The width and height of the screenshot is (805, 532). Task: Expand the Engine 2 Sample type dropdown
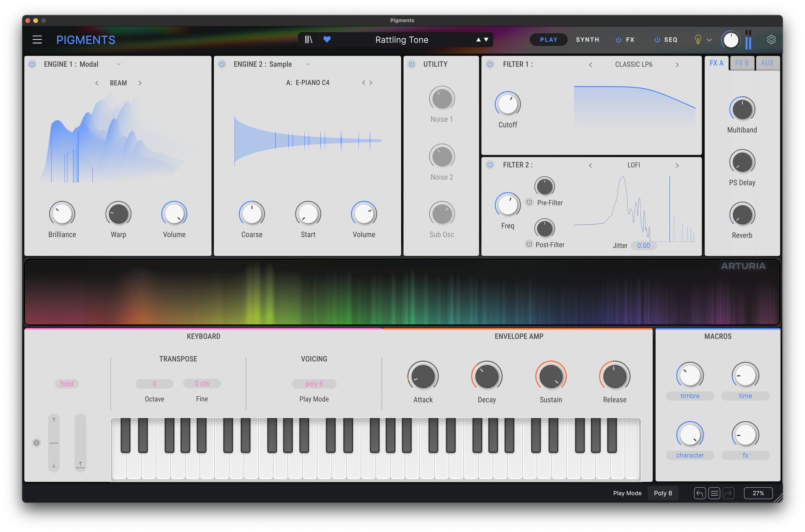(x=308, y=64)
